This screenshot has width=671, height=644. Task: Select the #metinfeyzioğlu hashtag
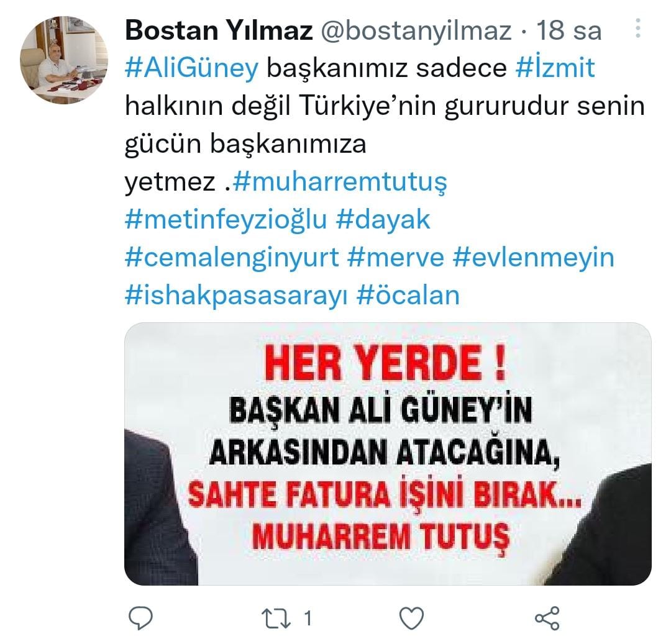[226, 220]
